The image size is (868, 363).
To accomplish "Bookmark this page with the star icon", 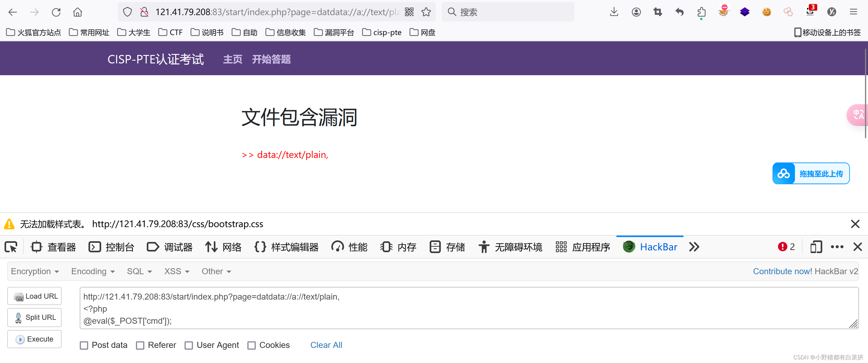I will (426, 12).
